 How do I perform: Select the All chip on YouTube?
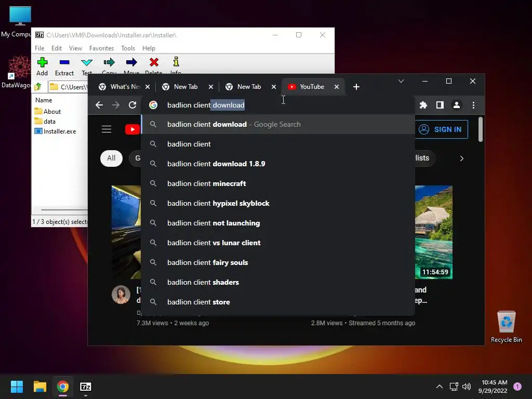111,158
